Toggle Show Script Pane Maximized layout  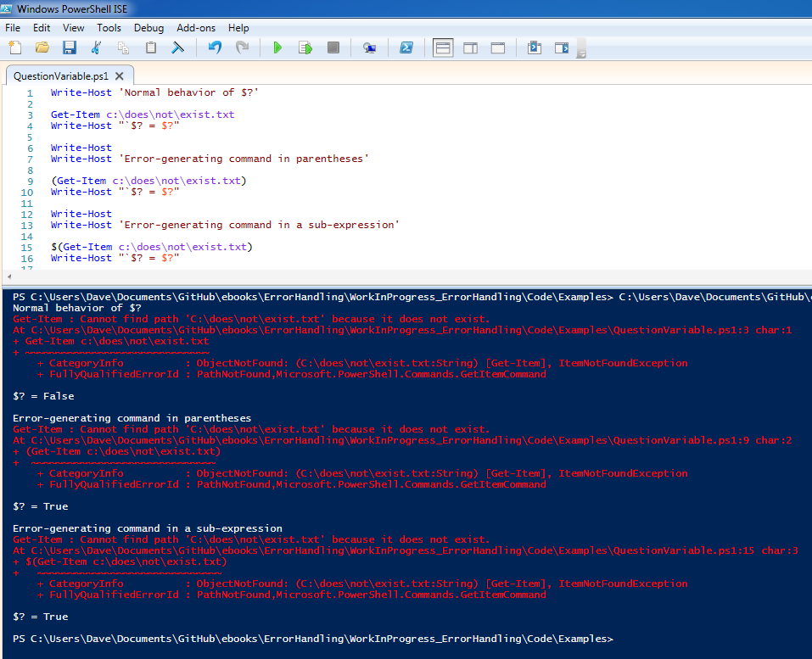click(x=498, y=47)
